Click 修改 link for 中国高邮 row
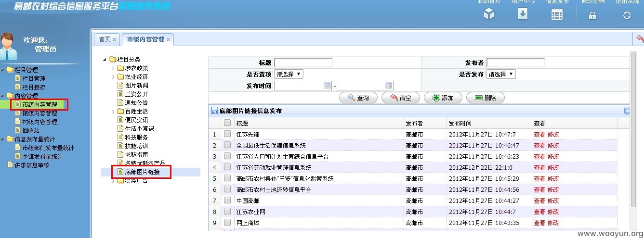 point(553,201)
